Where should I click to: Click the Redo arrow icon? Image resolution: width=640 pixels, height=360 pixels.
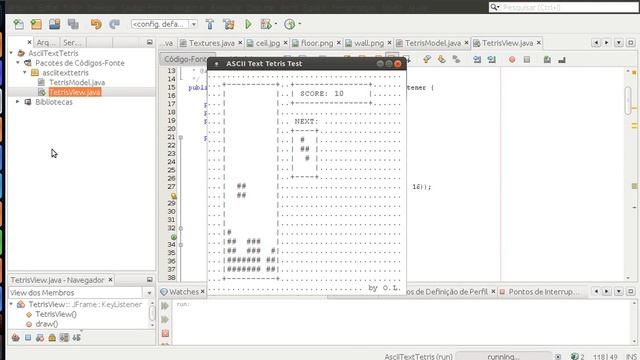tap(114, 24)
